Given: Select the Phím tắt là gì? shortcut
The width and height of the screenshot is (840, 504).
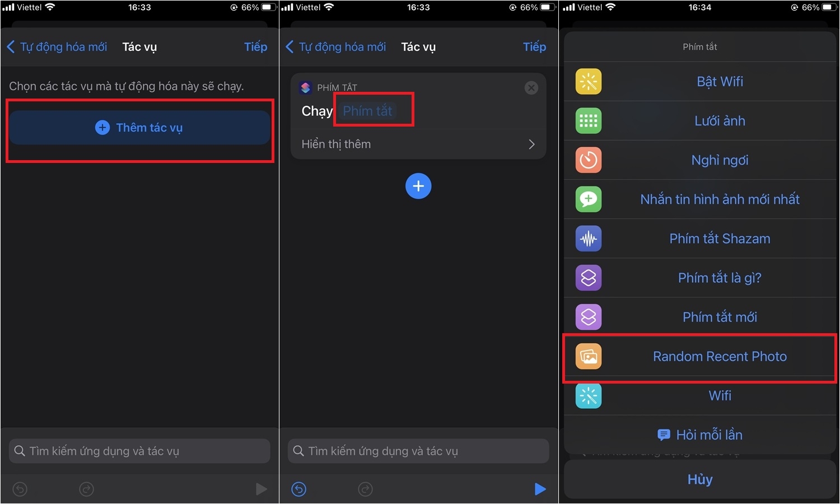Looking at the screenshot, I should [x=700, y=278].
